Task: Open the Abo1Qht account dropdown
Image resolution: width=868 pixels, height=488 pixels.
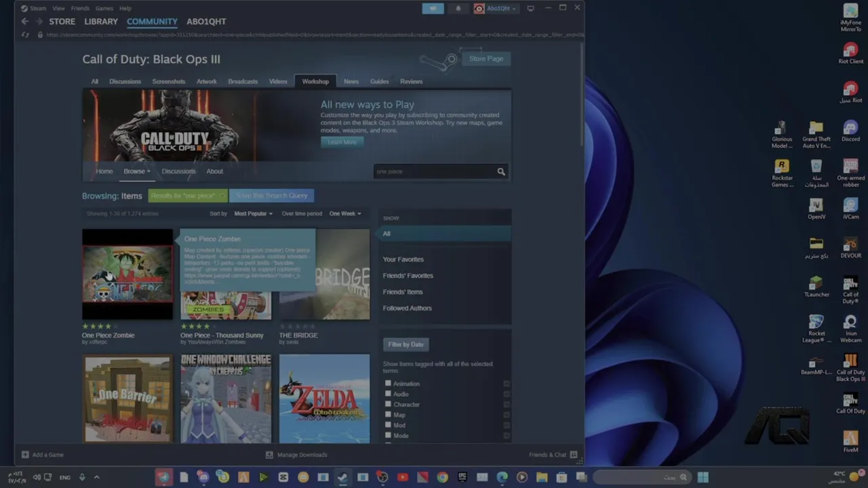Action: [496, 8]
